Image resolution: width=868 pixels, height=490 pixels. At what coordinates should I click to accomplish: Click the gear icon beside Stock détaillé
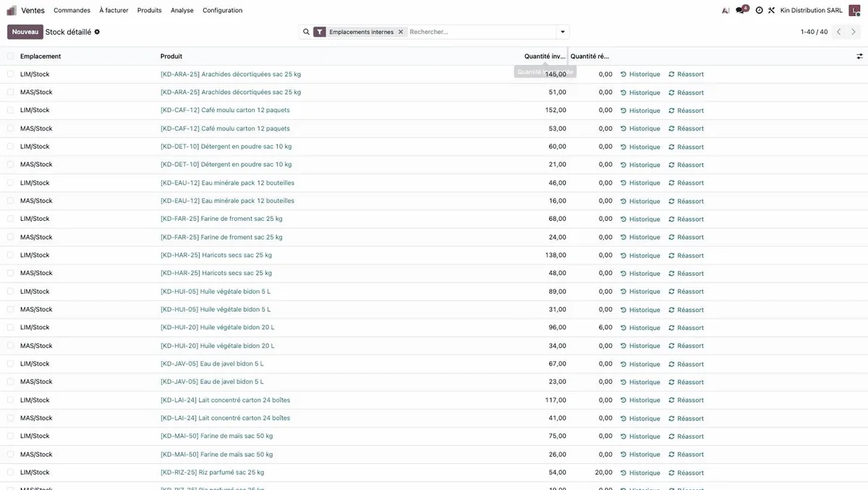click(97, 32)
